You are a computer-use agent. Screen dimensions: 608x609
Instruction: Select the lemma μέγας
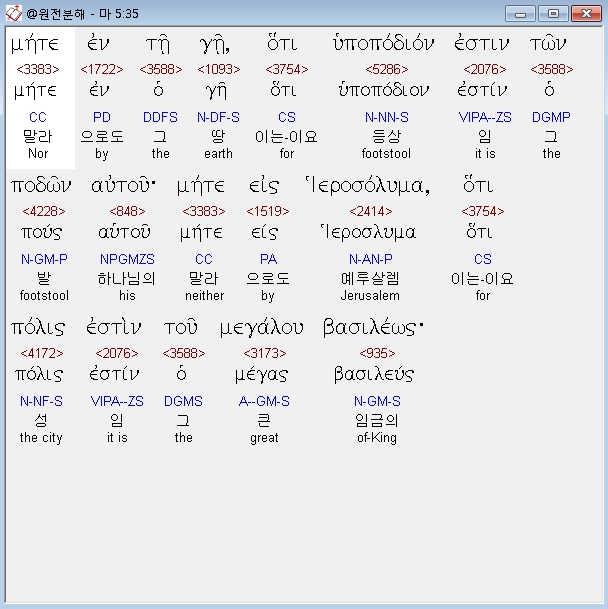(x=261, y=375)
